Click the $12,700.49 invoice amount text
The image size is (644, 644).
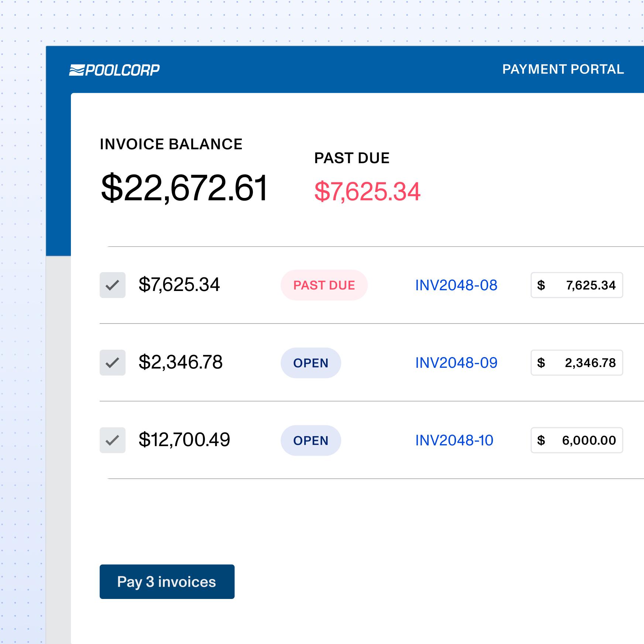point(184,439)
